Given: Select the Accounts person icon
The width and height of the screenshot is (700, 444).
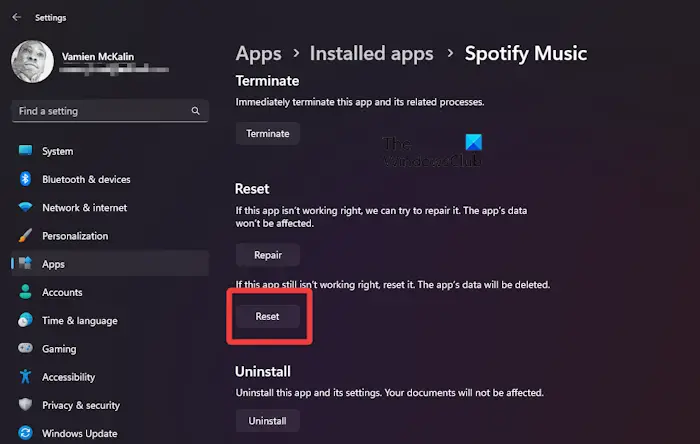Looking at the screenshot, I should 25,292.
